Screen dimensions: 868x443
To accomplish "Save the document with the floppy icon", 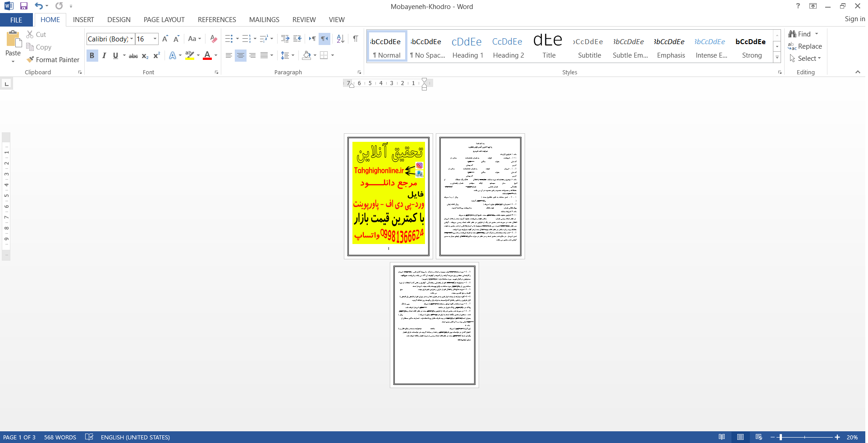I will [x=24, y=6].
